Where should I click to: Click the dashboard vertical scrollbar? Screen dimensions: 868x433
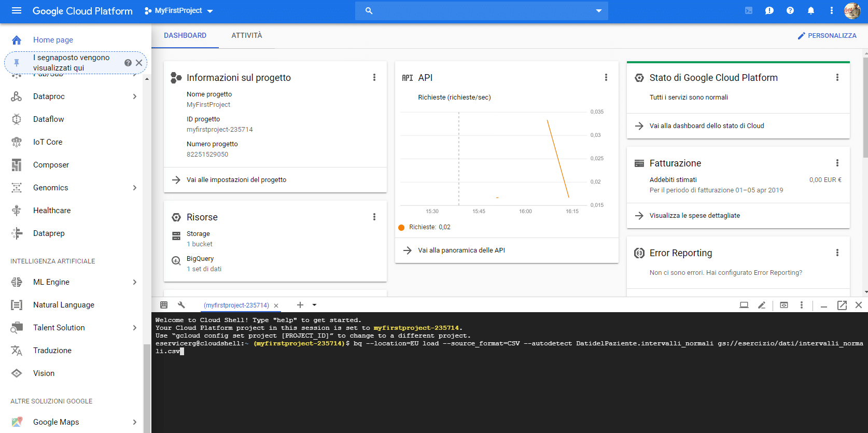(865, 107)
